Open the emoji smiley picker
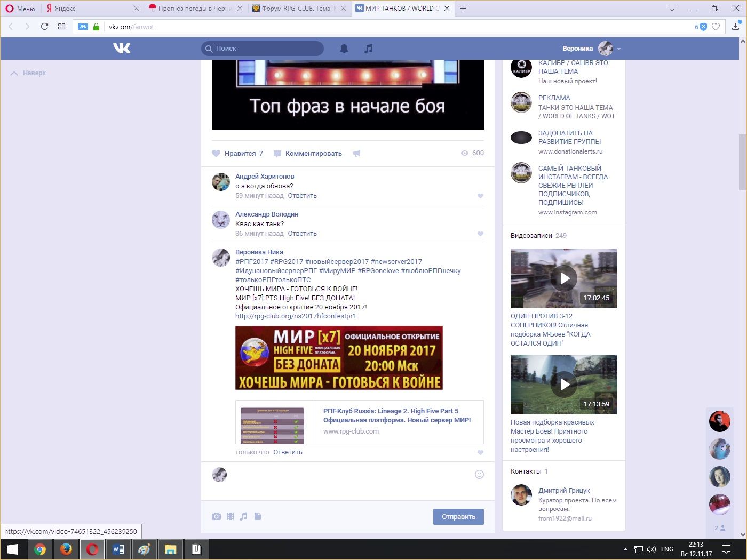 [479, 475]
